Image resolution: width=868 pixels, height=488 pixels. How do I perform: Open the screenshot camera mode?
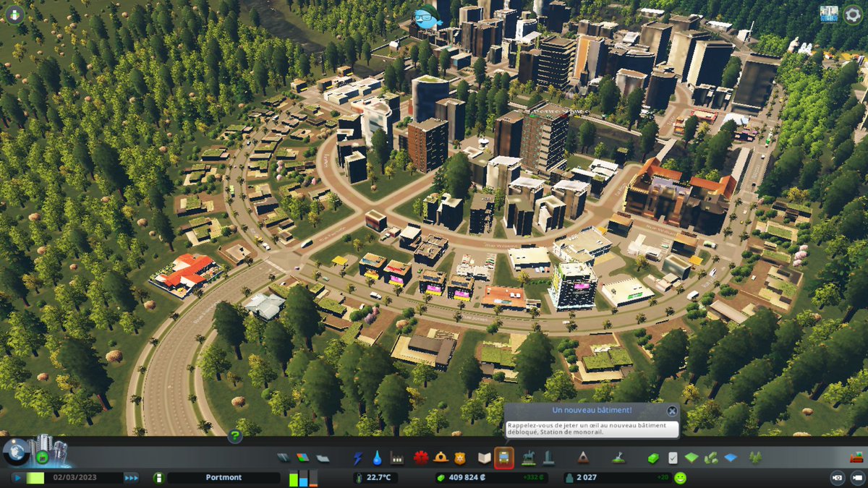pyautogui.click(x=838, y=478)
